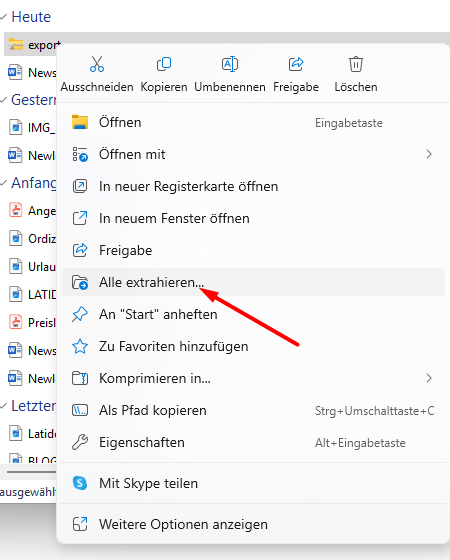Collapse the Heute group chevron
Viewport: 450px width, 560px height.
[x=4, y=17]
